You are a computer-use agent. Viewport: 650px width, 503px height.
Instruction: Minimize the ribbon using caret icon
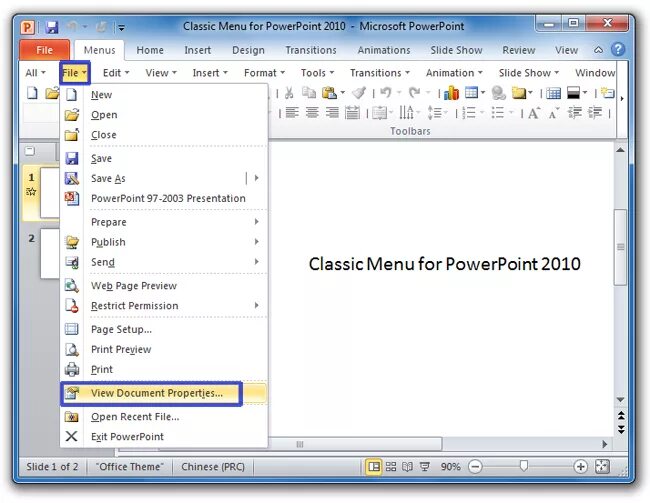pyautogui.click(x=598, y=50)
